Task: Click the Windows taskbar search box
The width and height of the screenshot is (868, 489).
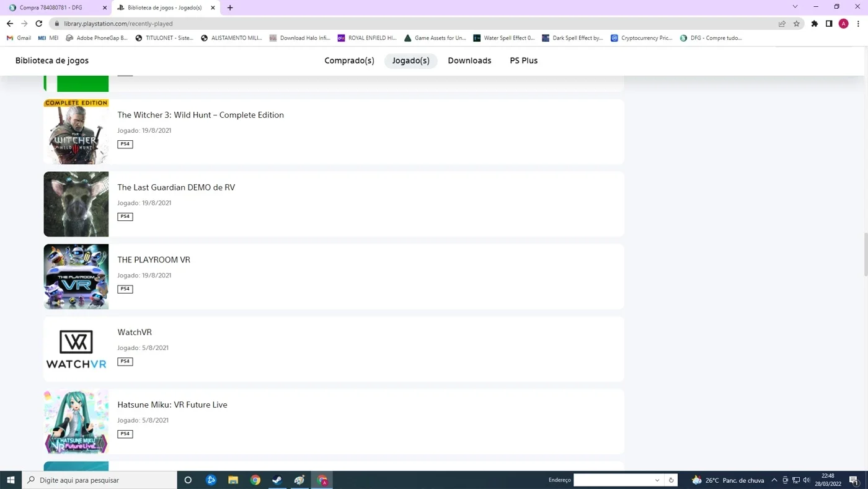Action: 100,480
